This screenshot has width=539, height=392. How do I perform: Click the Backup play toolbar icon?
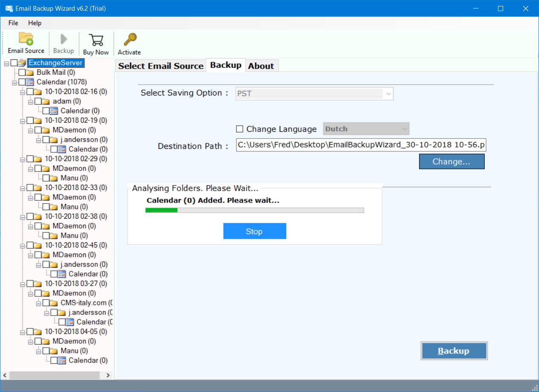pos(64,39)
